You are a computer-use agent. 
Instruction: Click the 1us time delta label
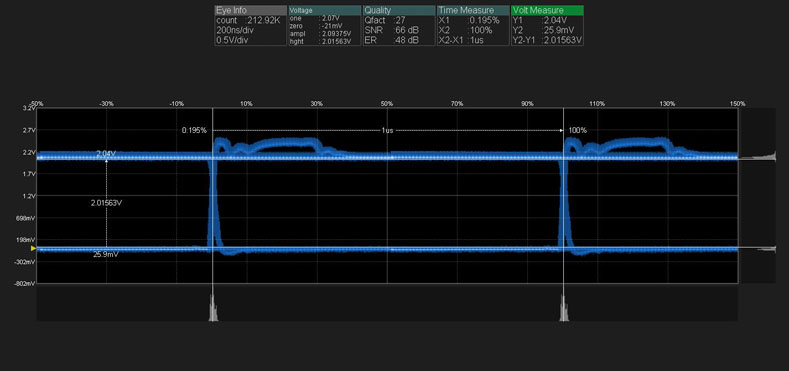[387, 130]
